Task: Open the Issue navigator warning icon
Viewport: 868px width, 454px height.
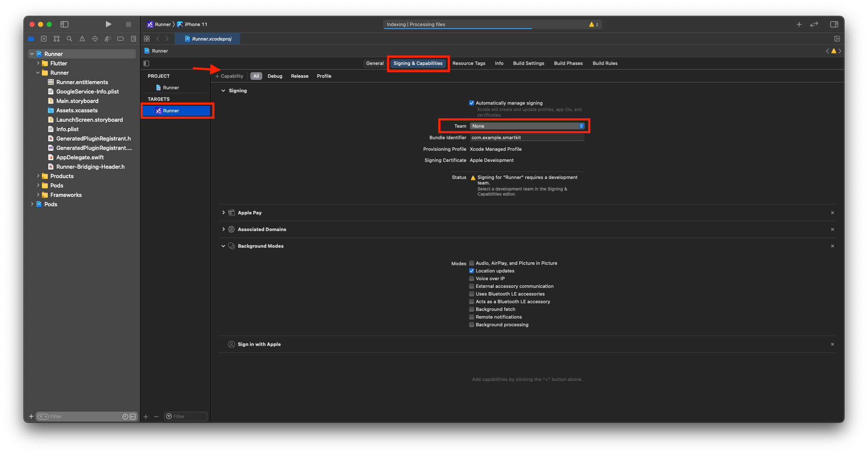Action: 82,39
